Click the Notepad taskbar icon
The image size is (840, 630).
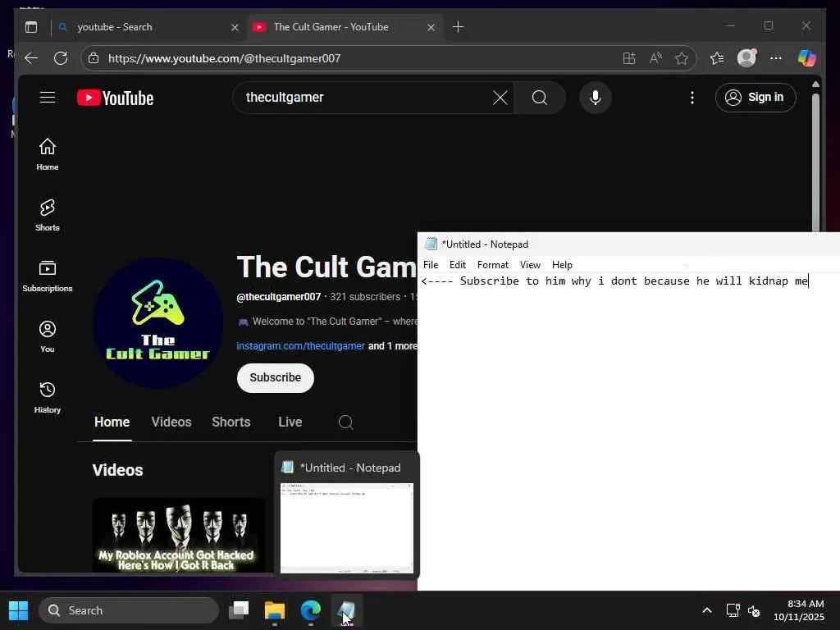(346, 610)
